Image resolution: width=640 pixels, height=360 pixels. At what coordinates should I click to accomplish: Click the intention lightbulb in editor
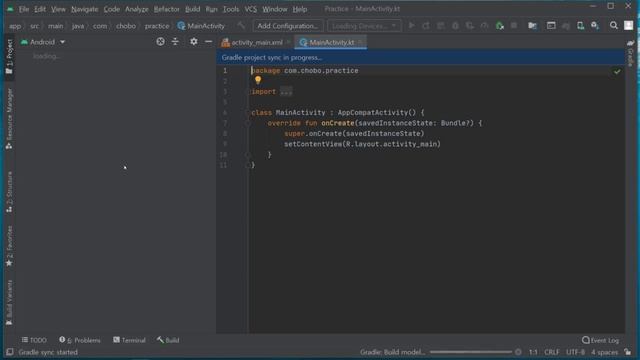(x=258, y=80)
